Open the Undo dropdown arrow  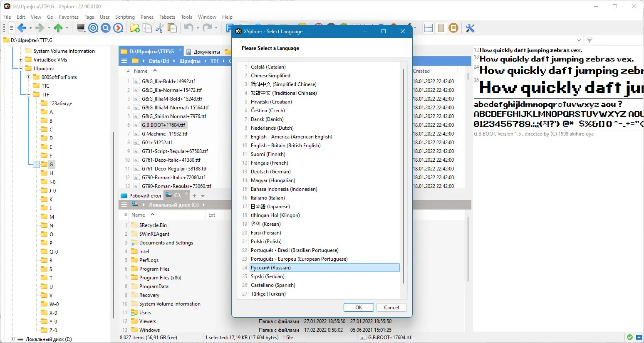point(198,28)
